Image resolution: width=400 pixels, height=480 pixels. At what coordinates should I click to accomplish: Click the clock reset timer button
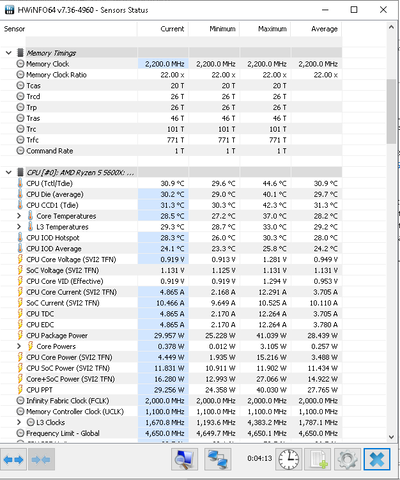289,460
